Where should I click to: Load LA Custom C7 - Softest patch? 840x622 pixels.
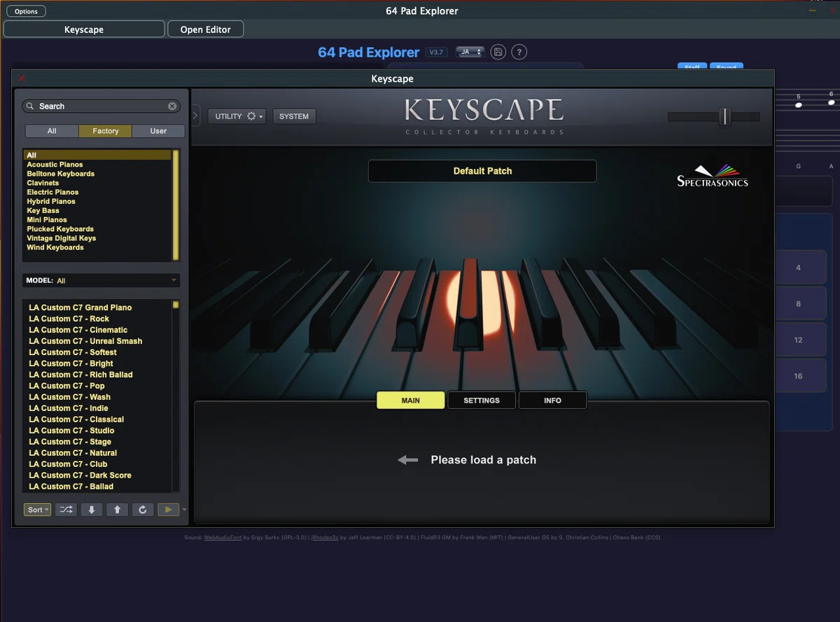pos(73,352)
